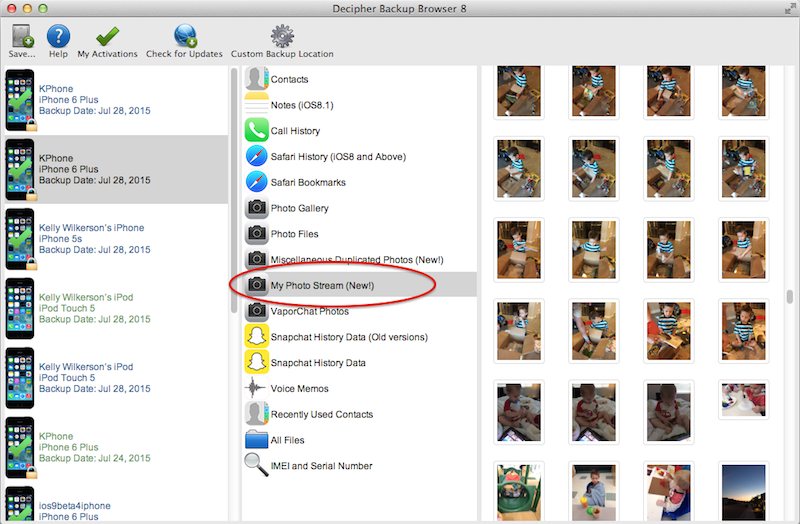Select Recently Used Contacts icon
The height and width of the screenshot is (524, 800).
coord(256,414)
